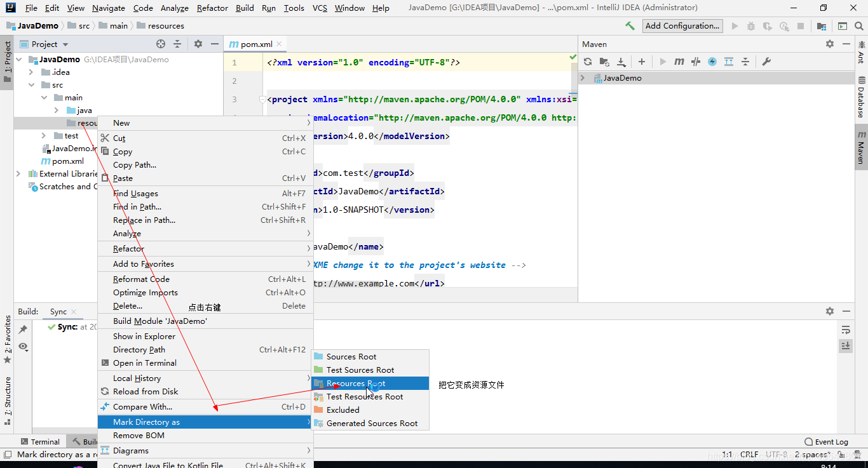868x468 pixels.
Task: Toggle scroll to end in Build output
Action: 846,345
